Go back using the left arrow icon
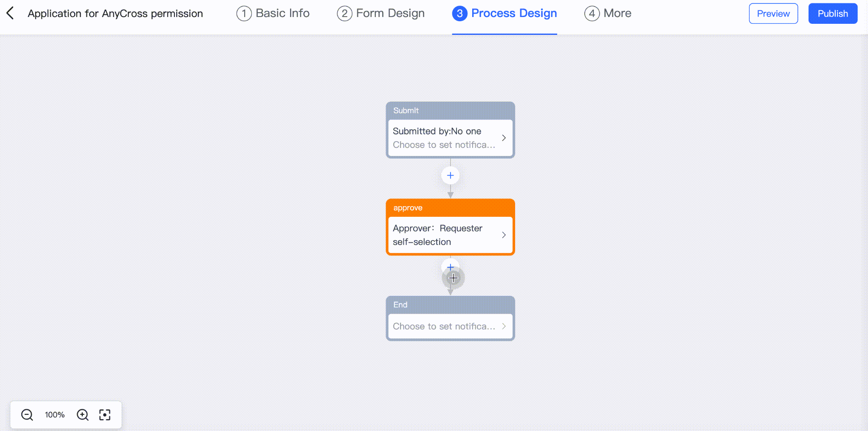Viewport: 868px width, 431px height. click(10, 13)
